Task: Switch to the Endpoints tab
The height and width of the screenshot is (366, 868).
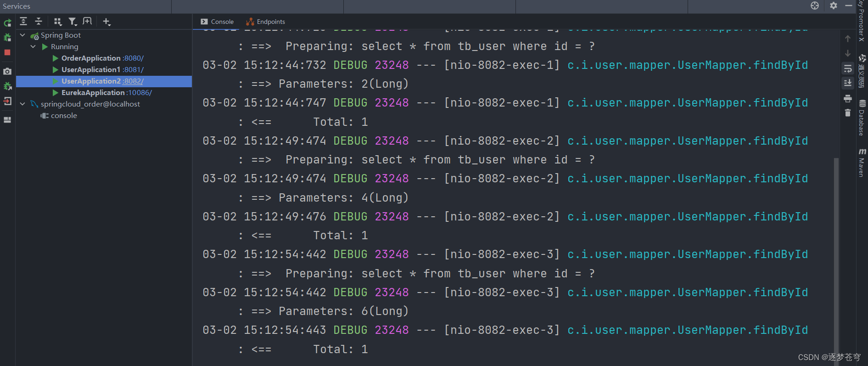Action: [x=266, y=22]
